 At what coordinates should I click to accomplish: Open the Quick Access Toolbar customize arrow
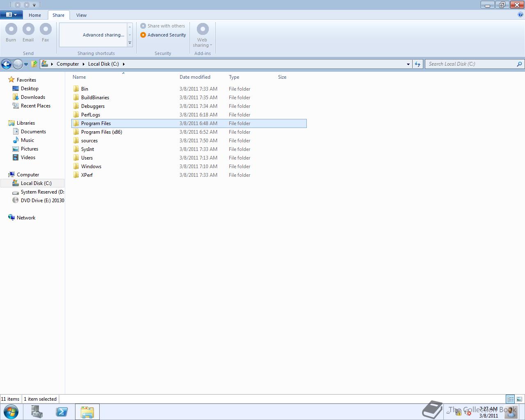[34, 5]
